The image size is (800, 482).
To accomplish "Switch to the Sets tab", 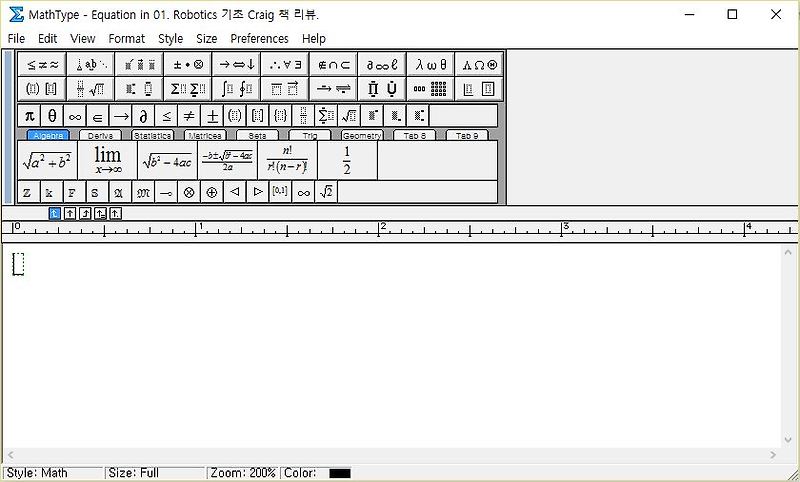I will tap(257, 135).
